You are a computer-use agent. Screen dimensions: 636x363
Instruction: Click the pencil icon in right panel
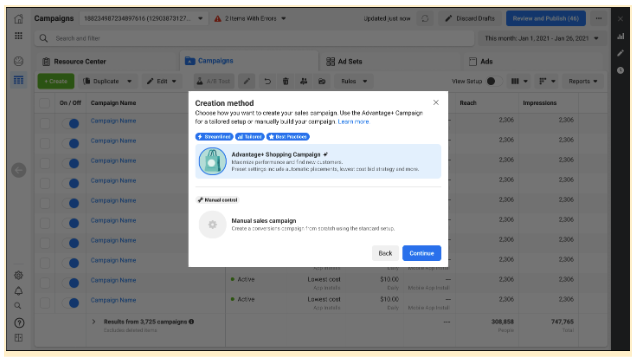[621, 53]
